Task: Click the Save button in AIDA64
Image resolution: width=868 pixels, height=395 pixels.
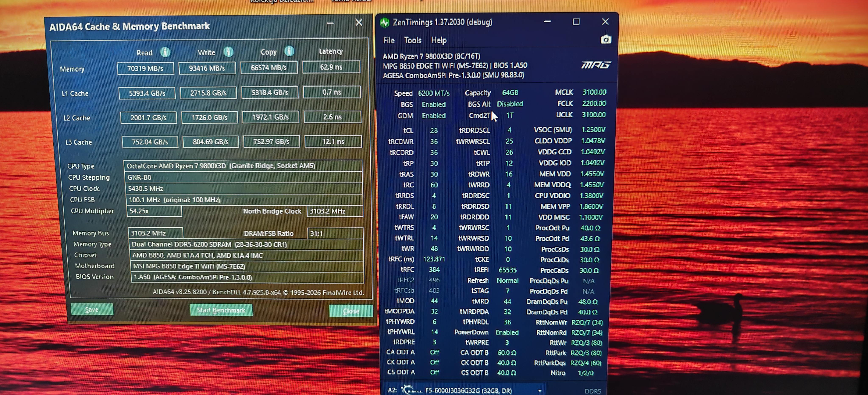Action: pos(92,309)
